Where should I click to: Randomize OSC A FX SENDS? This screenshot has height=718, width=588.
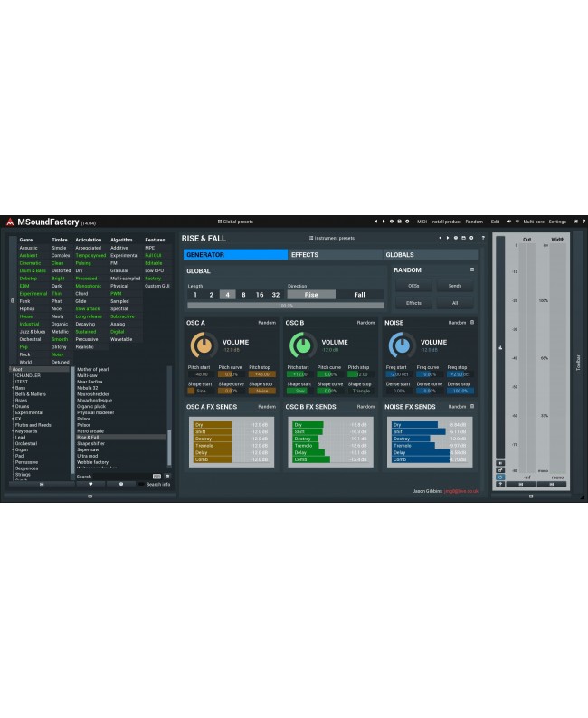click(x=267, y=407)
